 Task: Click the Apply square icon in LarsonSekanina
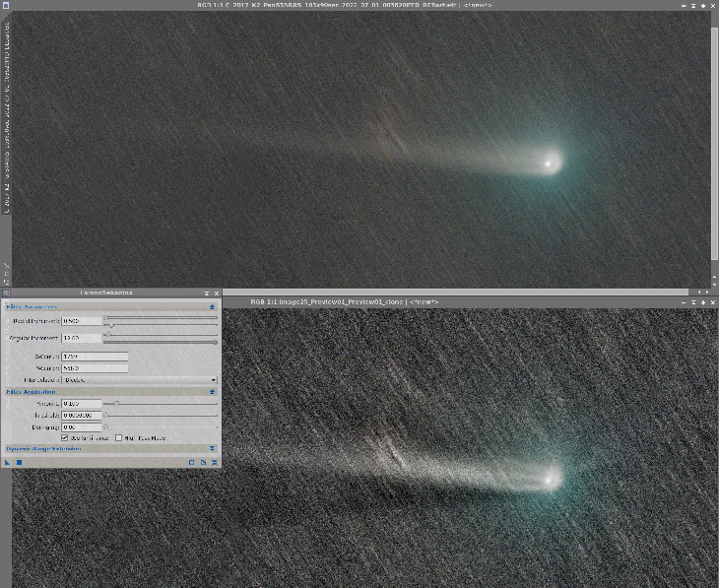[x=18, y=462]
